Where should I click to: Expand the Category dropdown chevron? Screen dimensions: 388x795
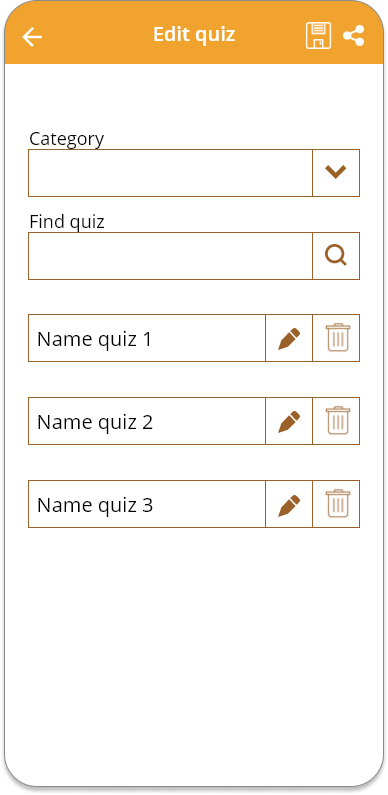click(x=336, y=173)
